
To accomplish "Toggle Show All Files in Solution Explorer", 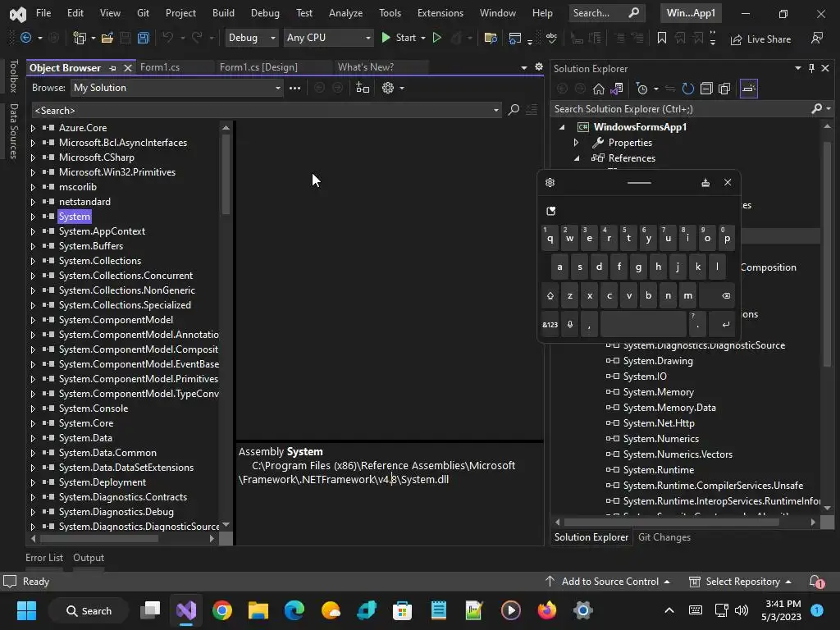I will [x=724, y=89].
